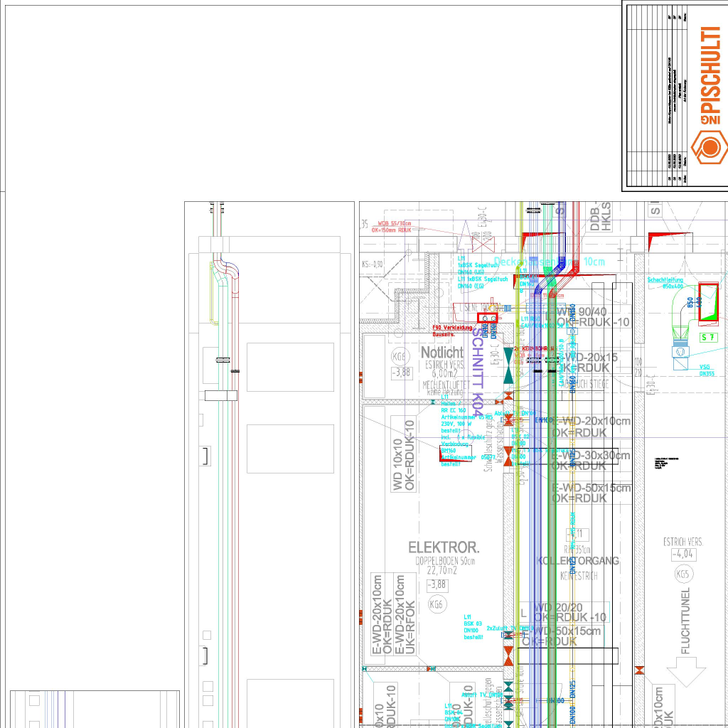Select the "KOLLEKTORGANG" label

coord(577,561)
